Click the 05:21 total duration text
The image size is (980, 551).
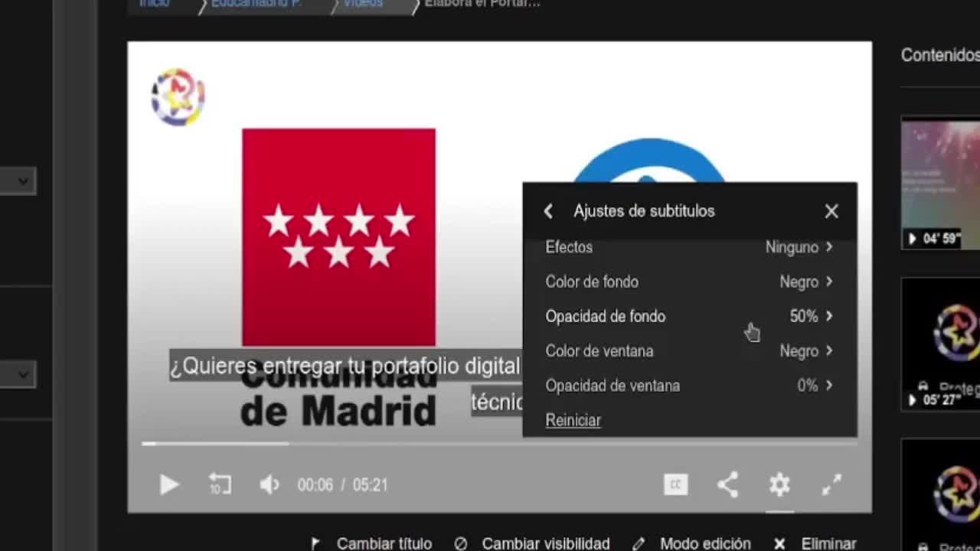point(371,484)
